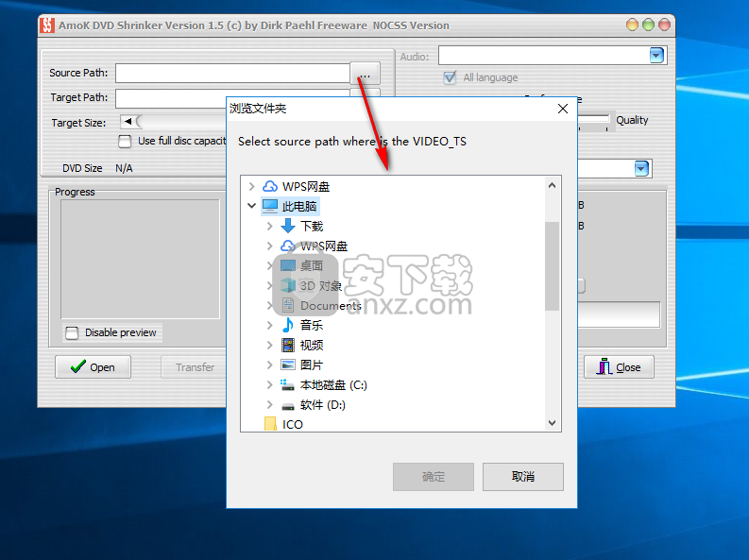Expand the 音乐 folder node
Image resolution: width=749 pixels, height=560 pixels.
tap(270, 325)
